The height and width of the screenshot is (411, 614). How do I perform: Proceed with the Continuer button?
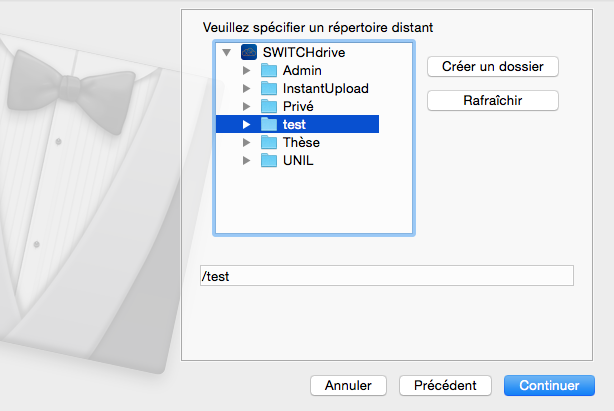[x=549, y=385]
